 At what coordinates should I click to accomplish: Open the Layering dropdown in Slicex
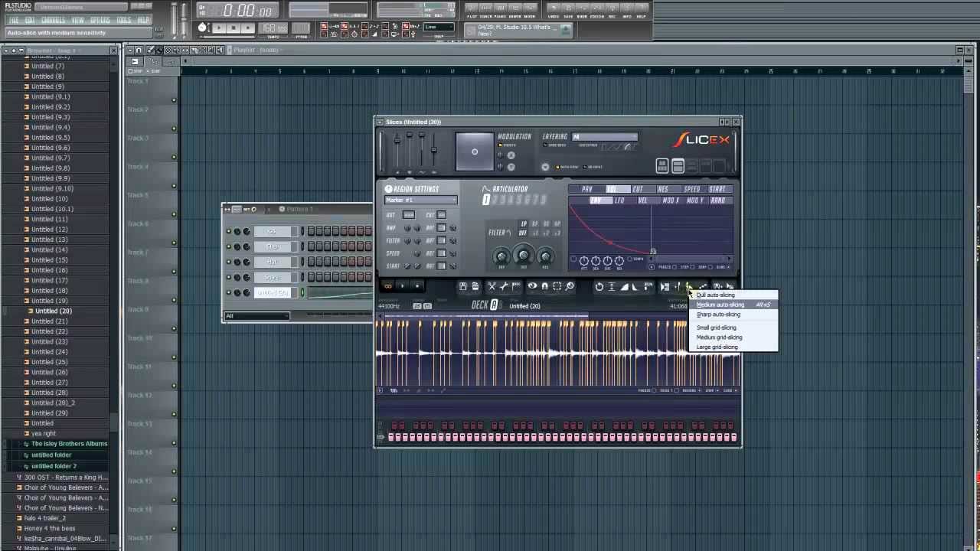[x=605, y=137]
